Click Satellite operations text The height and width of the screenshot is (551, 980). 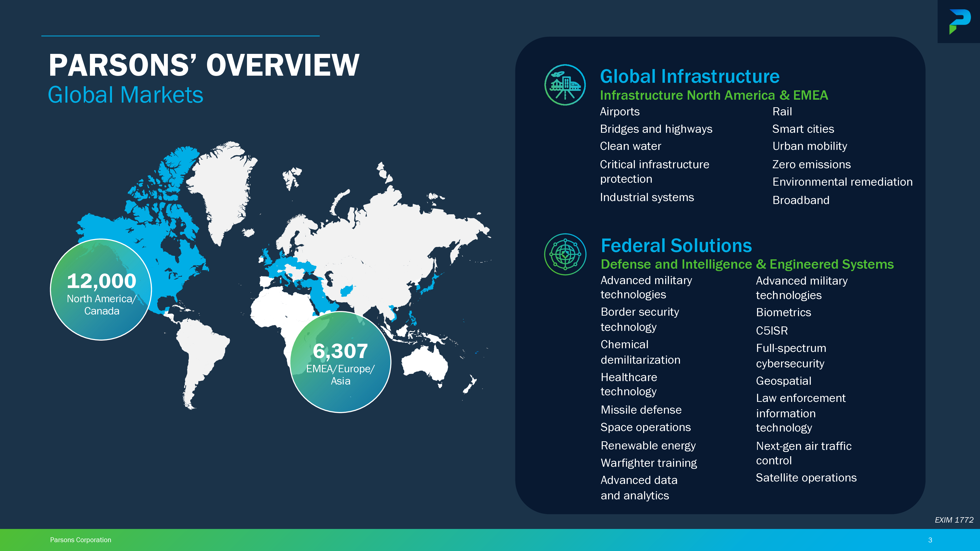pyautogui.click(x=806, y=478)
